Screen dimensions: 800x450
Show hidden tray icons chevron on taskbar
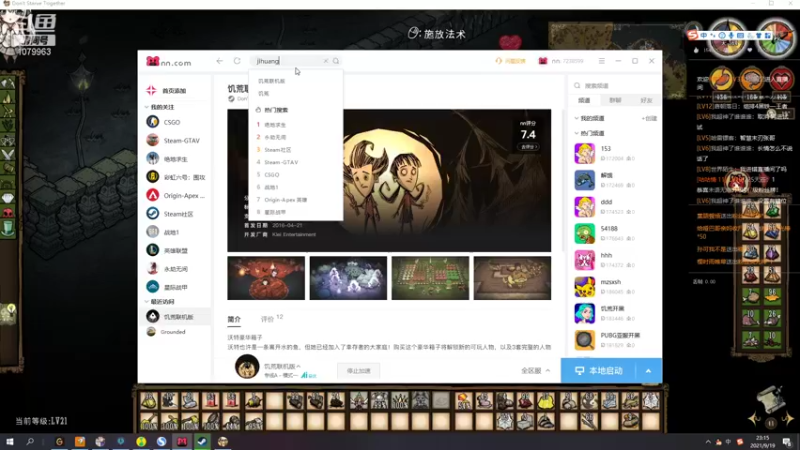click(x=708, y=442)
